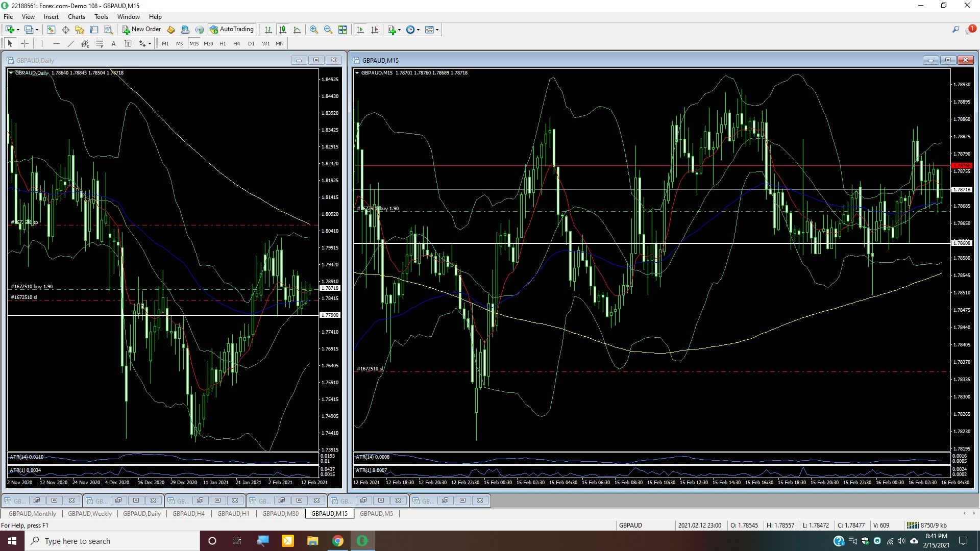
Task: Open the Profiles toolbar icon
Action: point(29,30)
